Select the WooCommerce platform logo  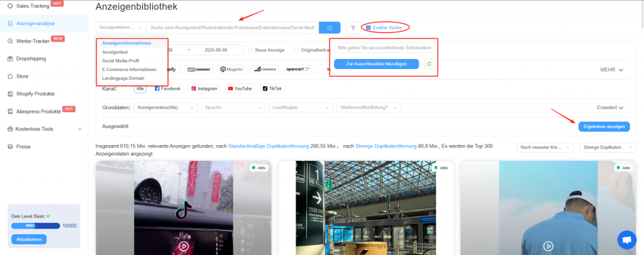coord(199,69)
